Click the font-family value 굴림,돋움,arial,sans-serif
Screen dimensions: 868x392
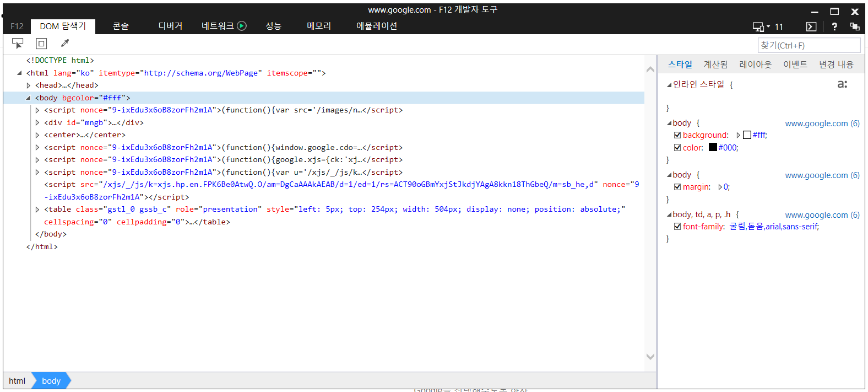pos(774,227)
